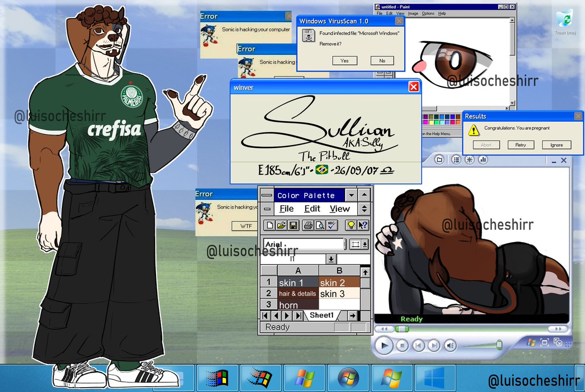
Task: Go to first sheet navigation arrow
Action: (266, 316)
